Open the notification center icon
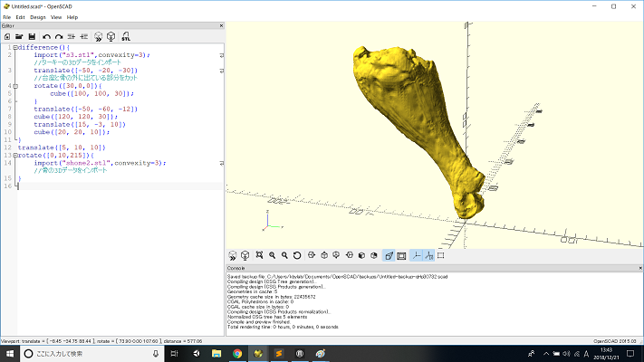644x362 pixels. pyautogui.click(x=630, y=353)
